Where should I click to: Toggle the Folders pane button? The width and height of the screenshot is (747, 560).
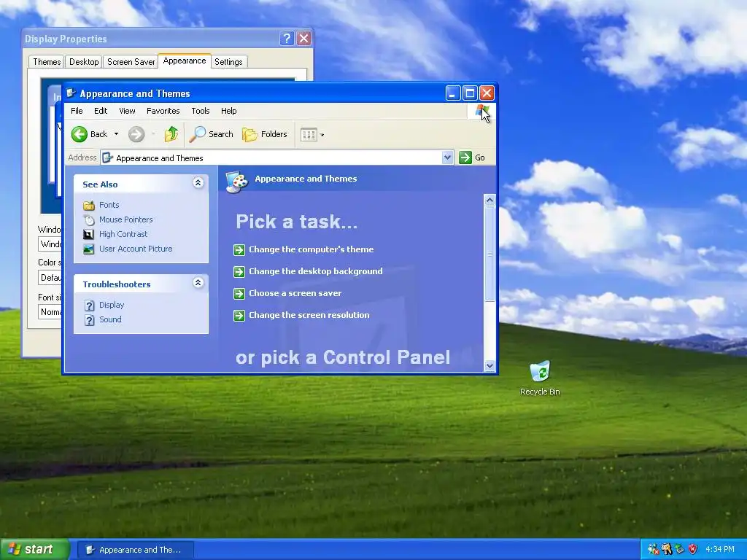pyautogui.click(x=265, y=134)
